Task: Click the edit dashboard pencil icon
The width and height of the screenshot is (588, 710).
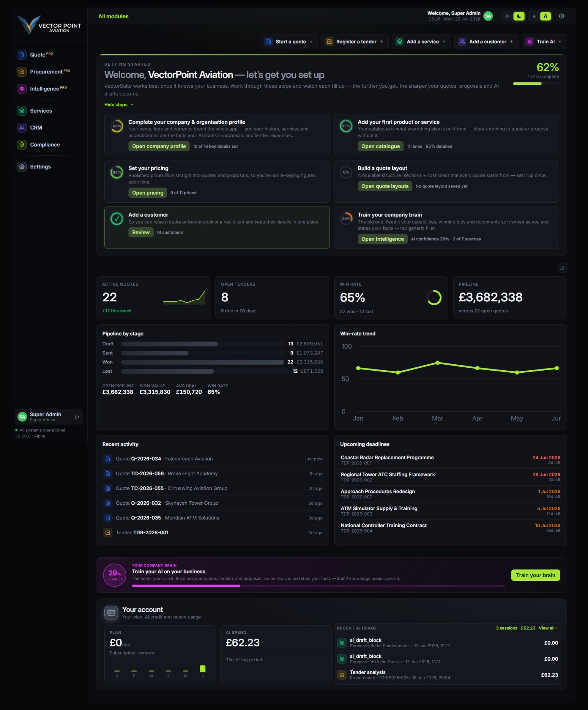Action: tap(562, 268)
